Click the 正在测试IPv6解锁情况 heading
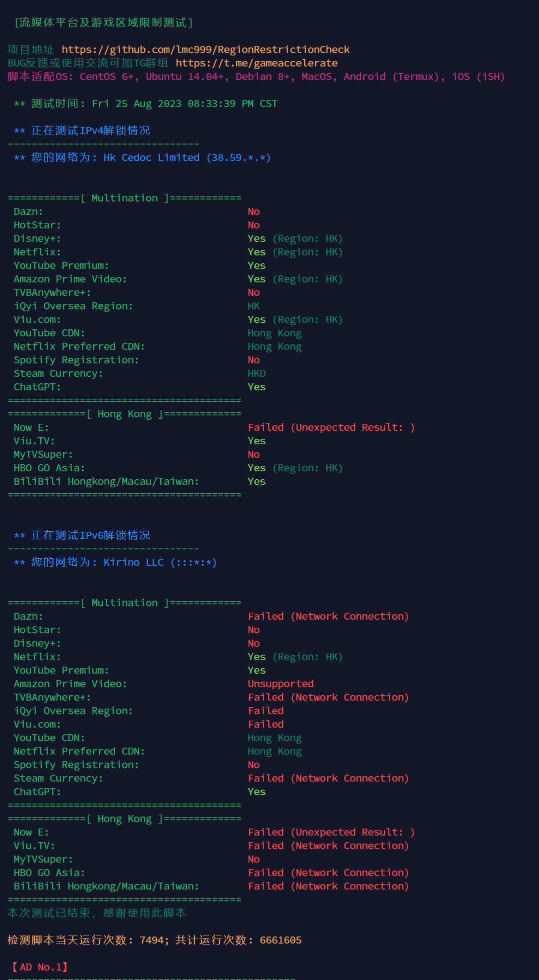Screen dimensions: 539x980 click(x=90, y=535)
